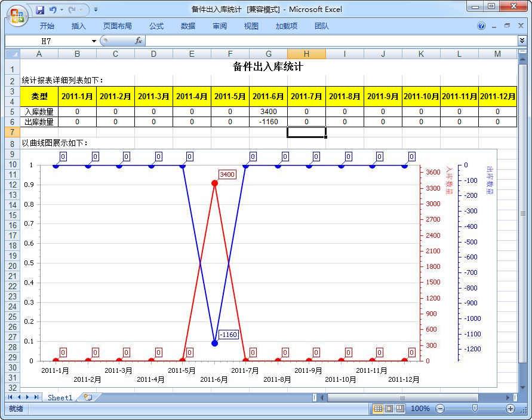
Task: Go to last sheet with navigation arrow
Action: click(x=36, y=397)
